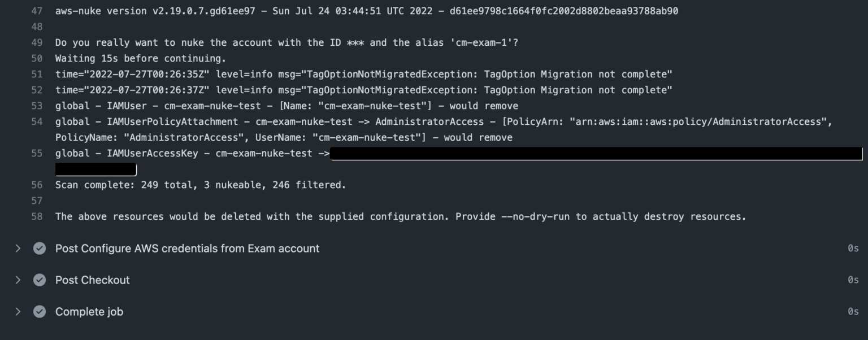
Task: Click the checkmark icon for Complete job
Action: (39, 311)
